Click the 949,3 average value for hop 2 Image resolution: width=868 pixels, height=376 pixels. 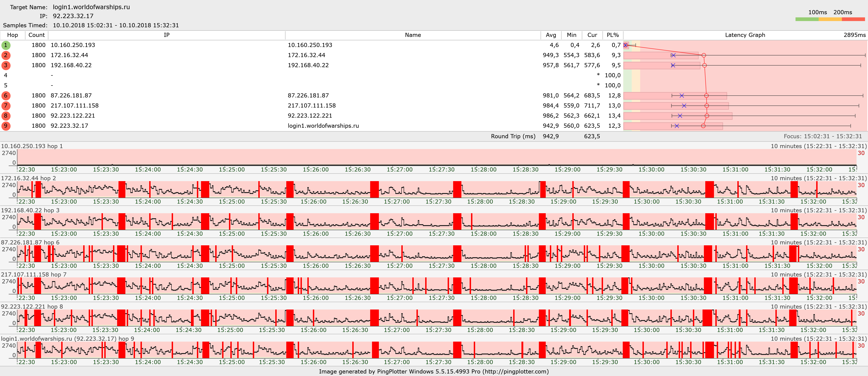[x=551, y=55]
